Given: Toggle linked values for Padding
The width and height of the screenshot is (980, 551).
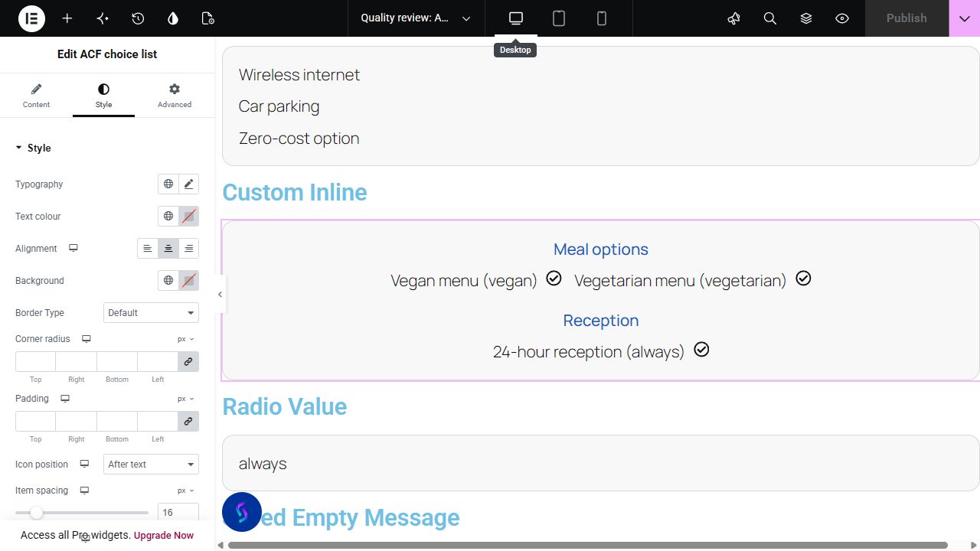Looking at the screenshot, I should (188, 421).
